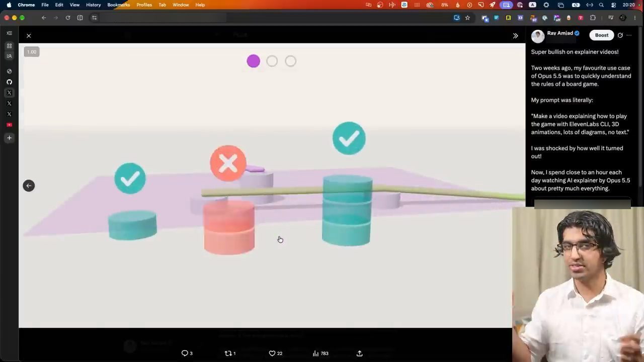Open tab search icon in sidebar
Viewport: 644px width, 362px height.
[9, 56]
